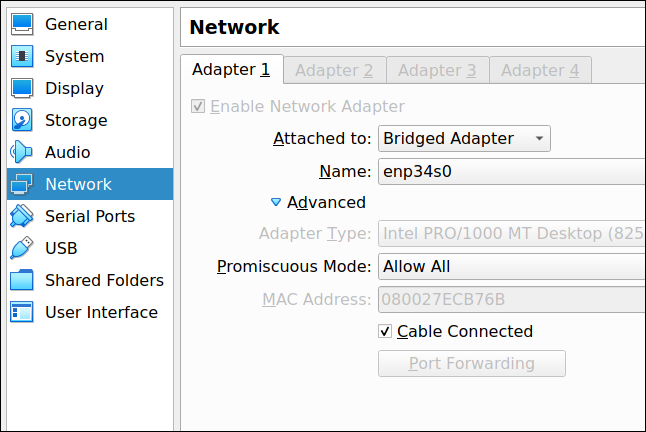Toggle the Cable Connected checkbox
The height and width of the screenshot is (432, 646).
click(385, 331)
